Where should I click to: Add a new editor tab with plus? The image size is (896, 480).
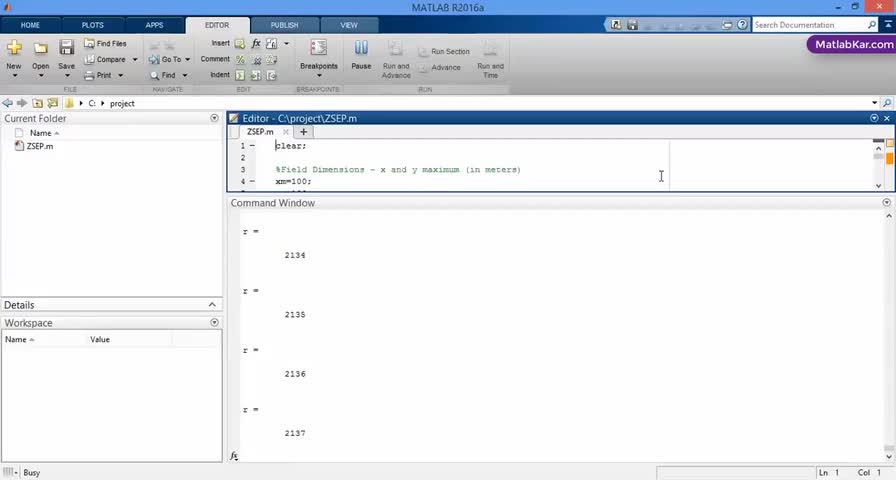[303, 132]
